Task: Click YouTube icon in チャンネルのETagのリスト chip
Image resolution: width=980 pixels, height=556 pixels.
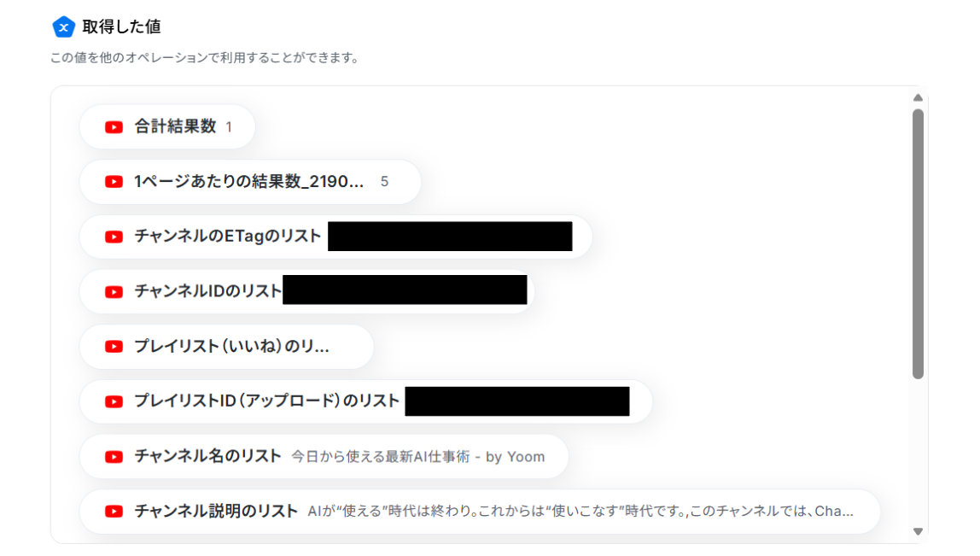Action: click(114, 237)
